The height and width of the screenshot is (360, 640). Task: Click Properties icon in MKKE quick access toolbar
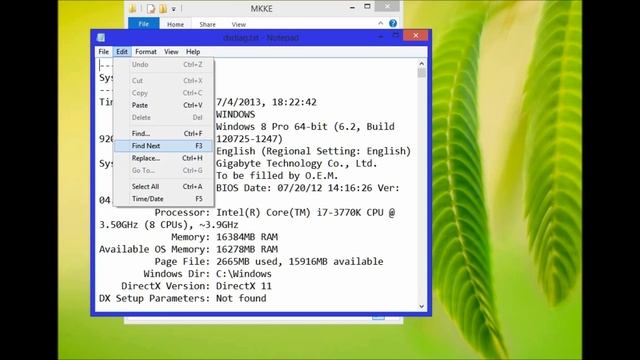151,8
